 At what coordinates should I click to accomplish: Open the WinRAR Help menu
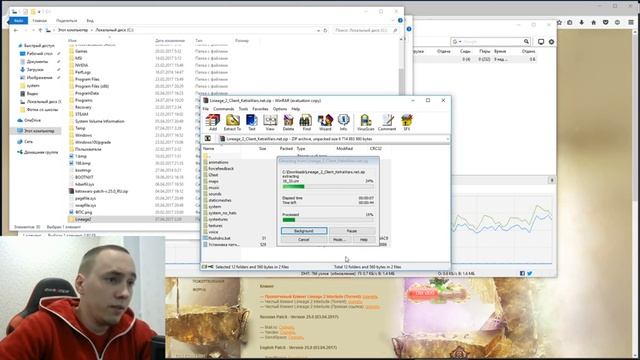point(296,109)
